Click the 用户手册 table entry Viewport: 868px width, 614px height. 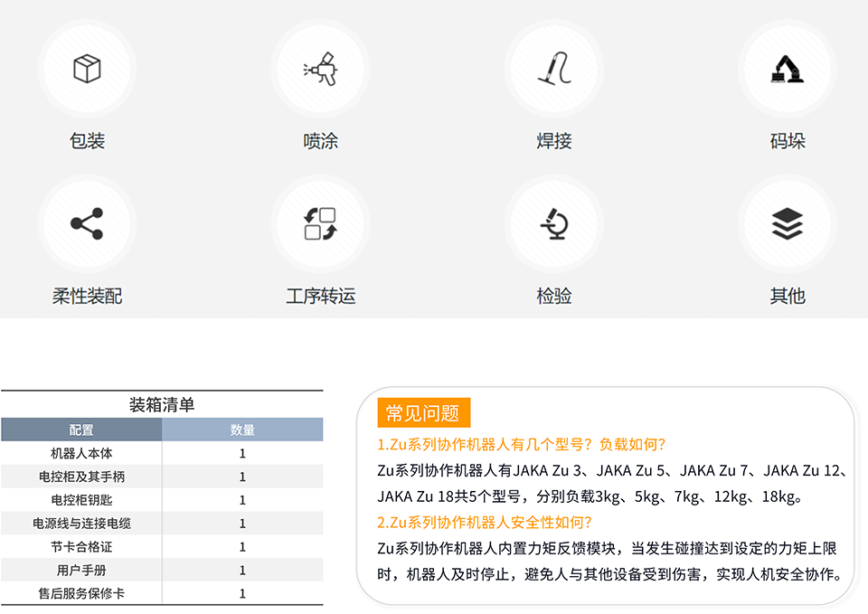click(x=81, y=571)
